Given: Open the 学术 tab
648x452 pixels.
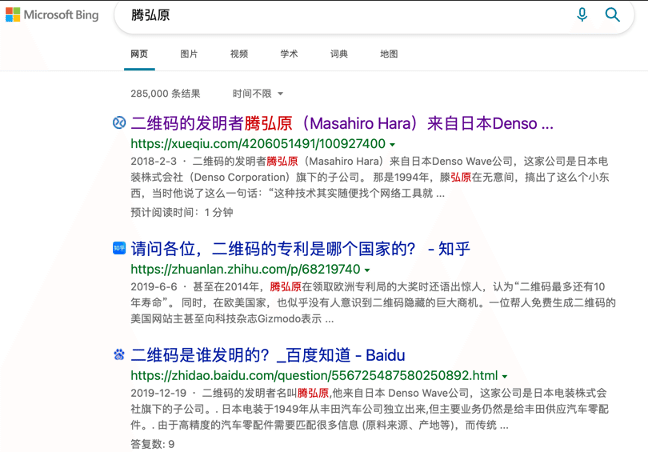Looking at the screenshot, I should (x=289, y=54).
